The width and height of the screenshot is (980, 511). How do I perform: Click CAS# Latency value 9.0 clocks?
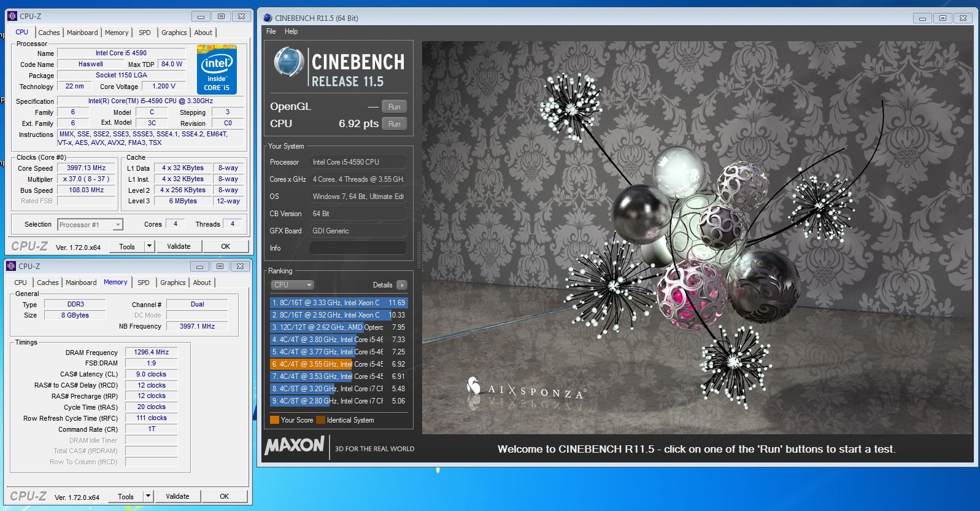[x=152, y=374]
